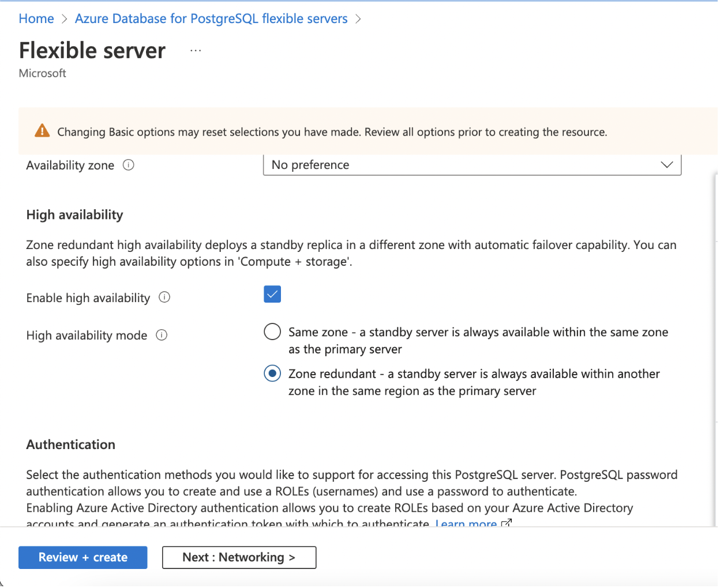Uncheck Enable high availability checkbox

coord(272,295)
